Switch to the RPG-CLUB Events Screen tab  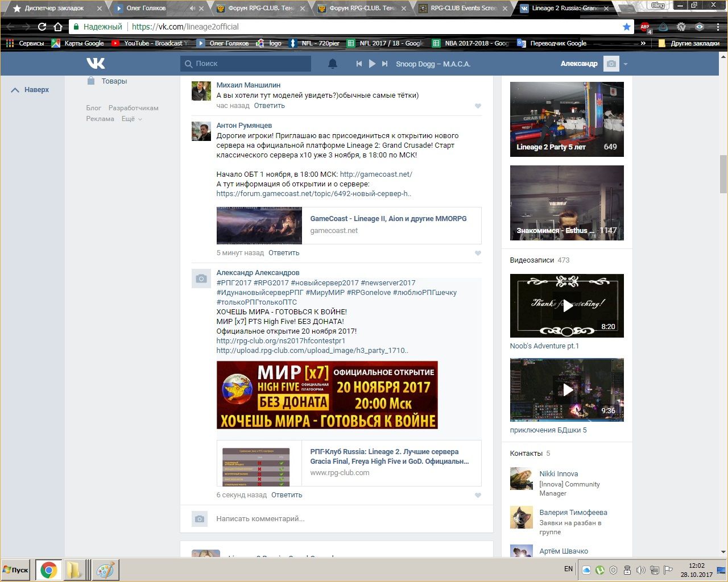coord(463,9)
